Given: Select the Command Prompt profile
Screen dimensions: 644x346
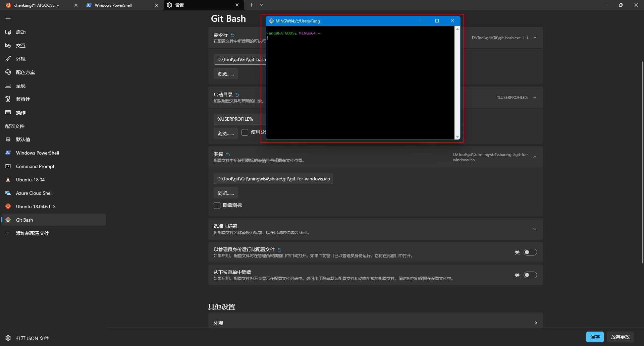Looking at the screenshot, I should click(x=54, y=166).
